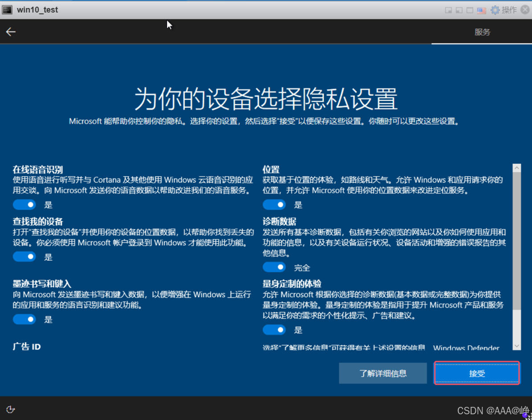Open the ease of access icon in the footer

[10, 410]
